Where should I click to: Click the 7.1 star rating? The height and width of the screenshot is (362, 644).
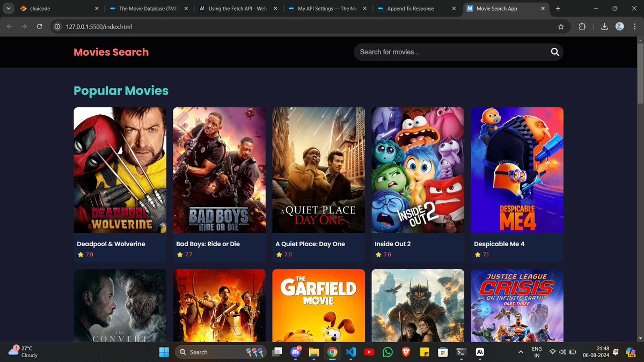482,255
